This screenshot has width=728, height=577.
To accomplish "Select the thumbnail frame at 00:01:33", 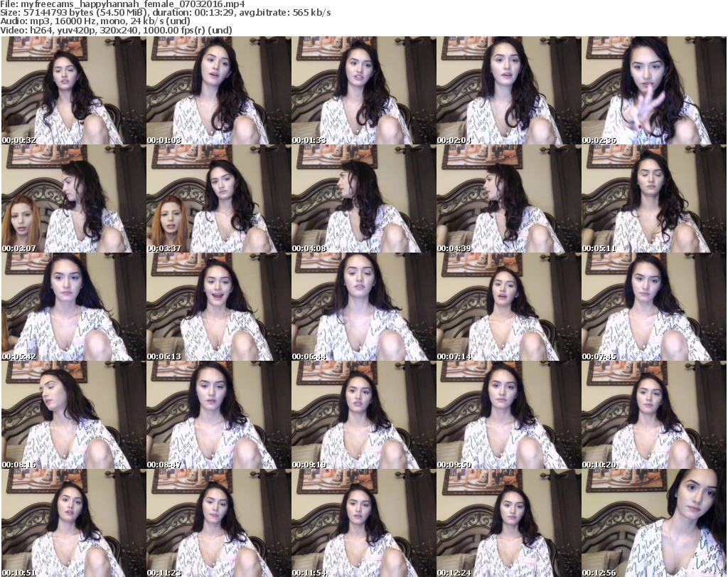I will 363,90.
